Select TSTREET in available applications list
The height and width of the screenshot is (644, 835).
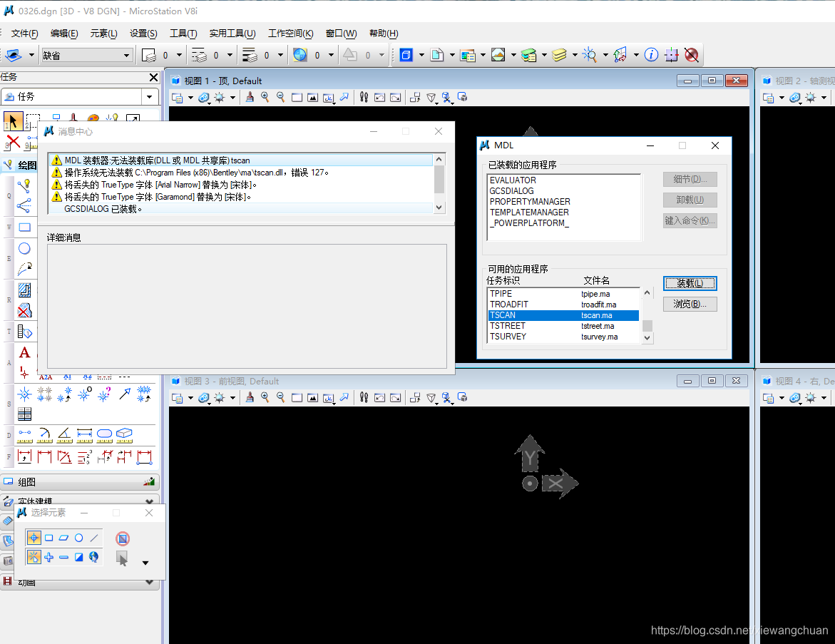pos(563,326)
